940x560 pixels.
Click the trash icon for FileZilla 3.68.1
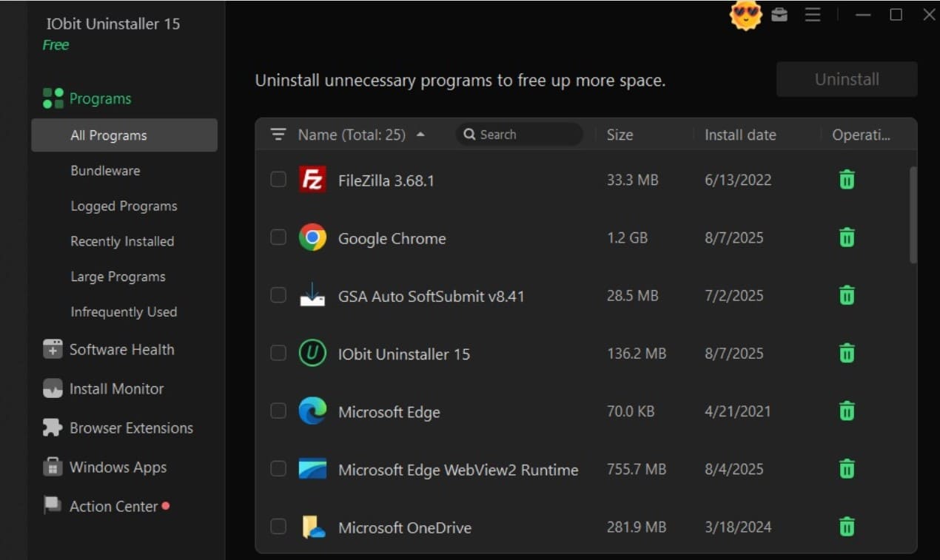[847, 180]
